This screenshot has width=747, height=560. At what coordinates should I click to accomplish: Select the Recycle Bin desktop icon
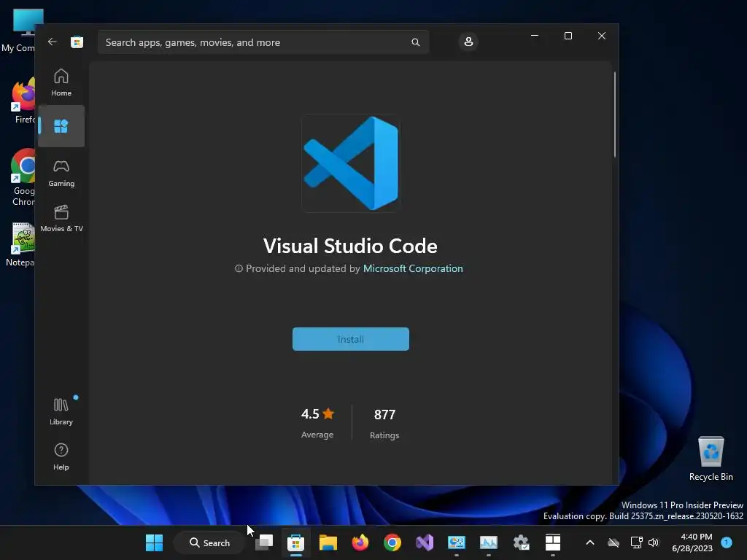click(711, 458)
